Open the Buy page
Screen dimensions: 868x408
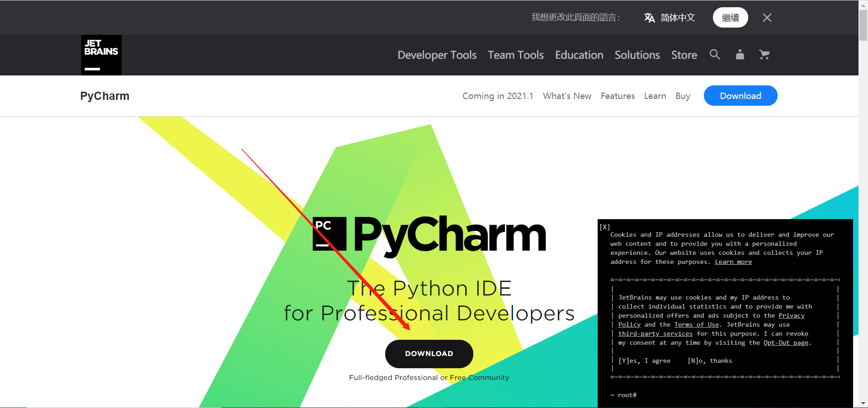point(683,96)
